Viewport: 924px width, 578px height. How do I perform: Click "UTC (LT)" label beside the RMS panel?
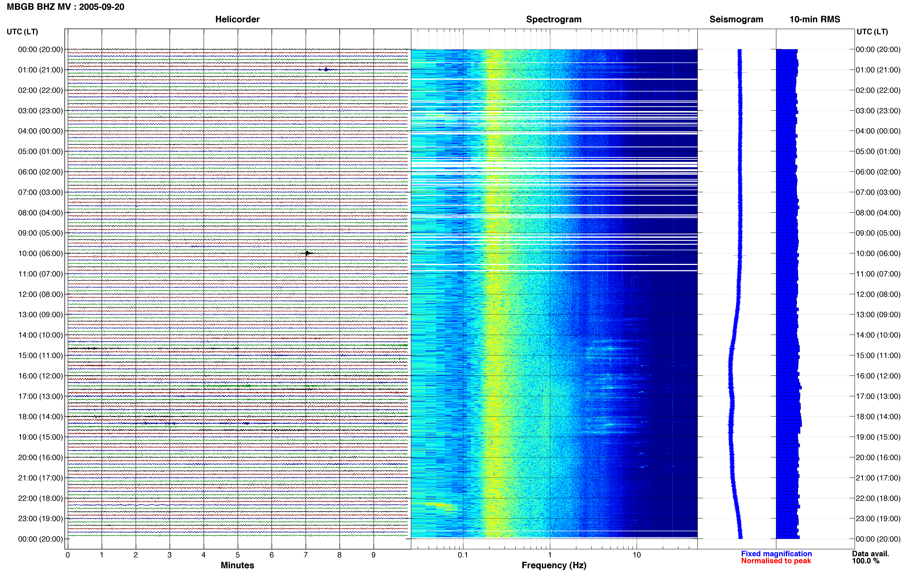[872, 32]
